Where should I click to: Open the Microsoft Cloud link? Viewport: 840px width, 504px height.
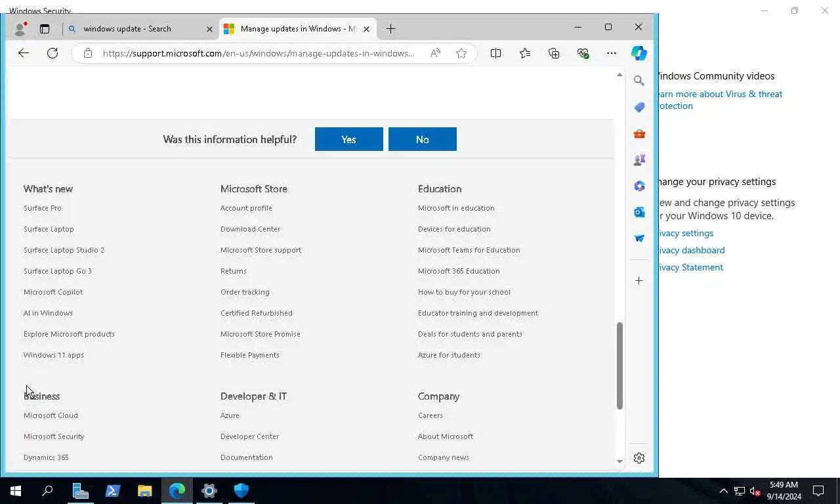coord(51,415)
